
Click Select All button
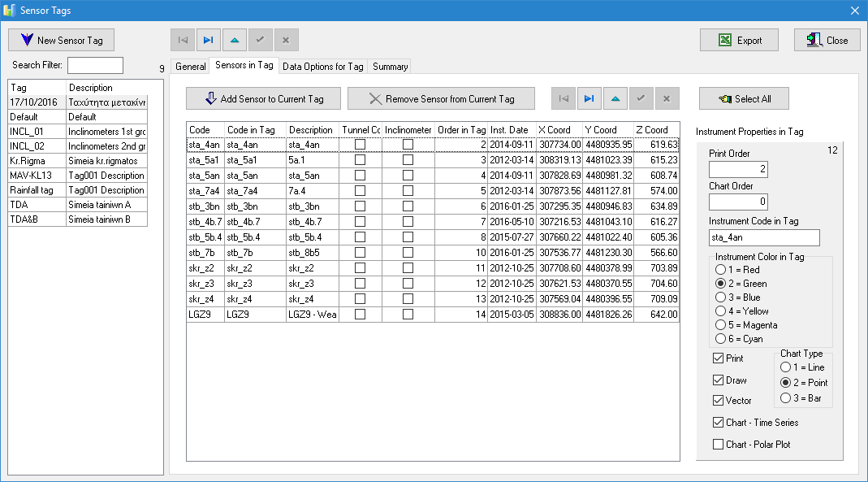click(x=744, y=98)
